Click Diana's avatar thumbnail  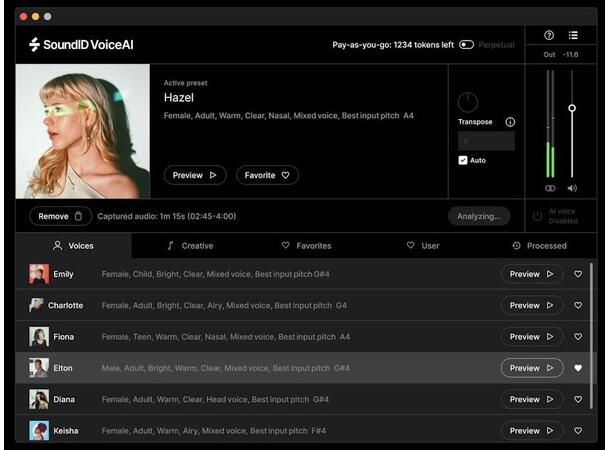39,399
